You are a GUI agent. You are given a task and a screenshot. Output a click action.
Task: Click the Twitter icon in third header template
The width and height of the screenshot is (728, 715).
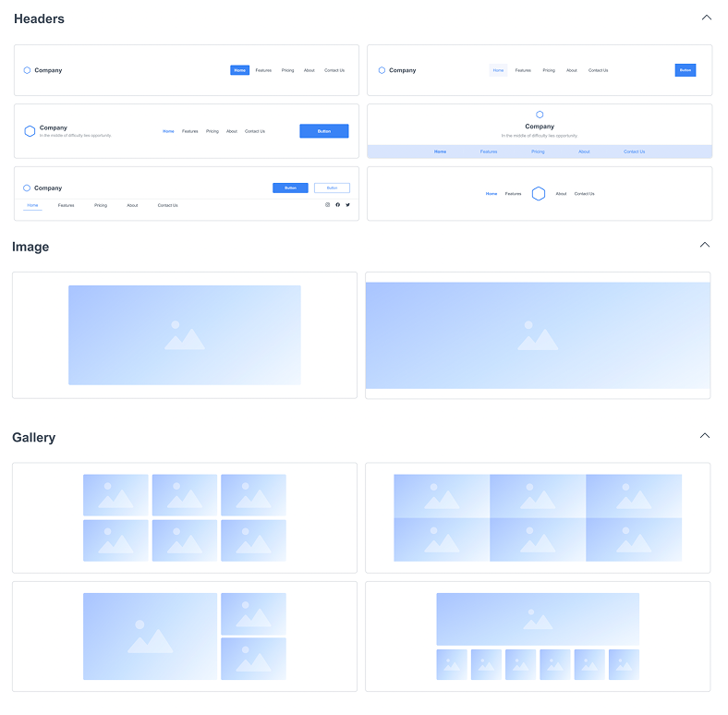click(347, 205)
